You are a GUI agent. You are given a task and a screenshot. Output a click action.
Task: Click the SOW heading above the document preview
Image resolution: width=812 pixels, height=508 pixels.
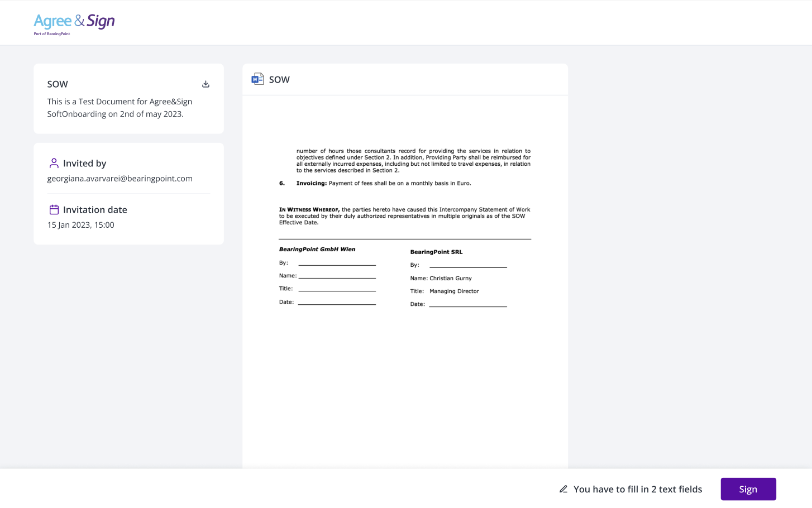click(279, 80)
